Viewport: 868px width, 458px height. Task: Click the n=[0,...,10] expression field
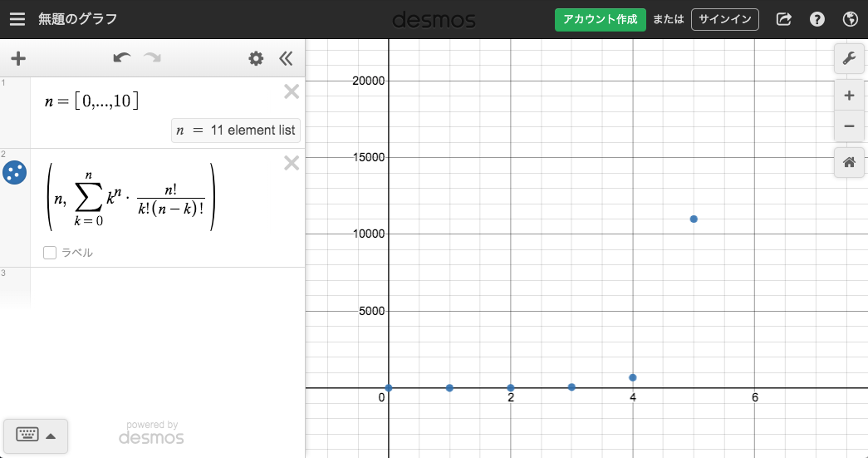click(92, 101)
